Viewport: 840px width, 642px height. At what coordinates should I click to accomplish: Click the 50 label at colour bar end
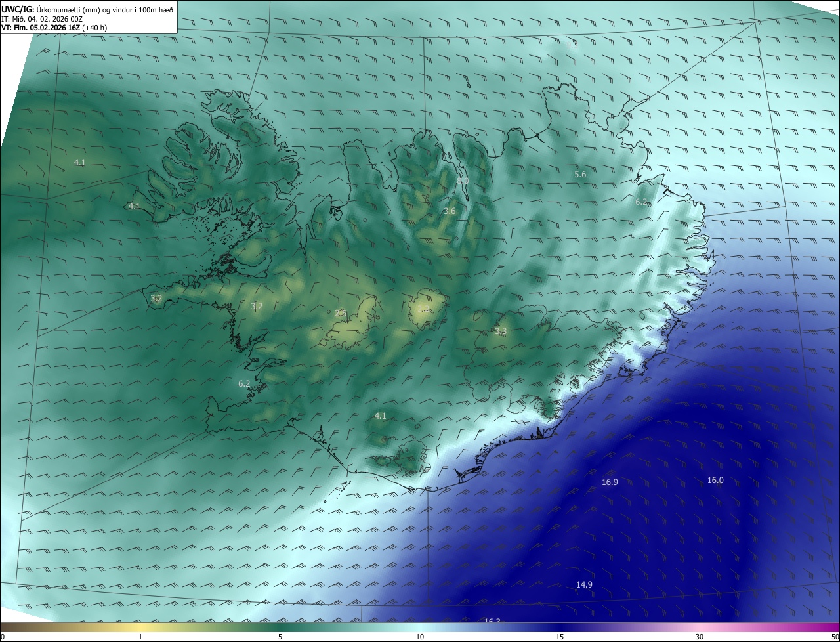click(835, 637)
